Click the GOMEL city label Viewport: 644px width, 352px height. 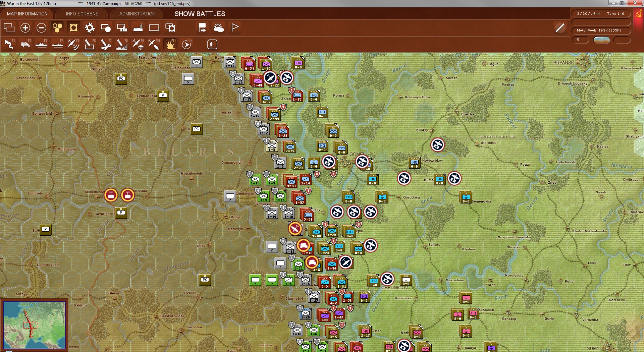point(357,154)
